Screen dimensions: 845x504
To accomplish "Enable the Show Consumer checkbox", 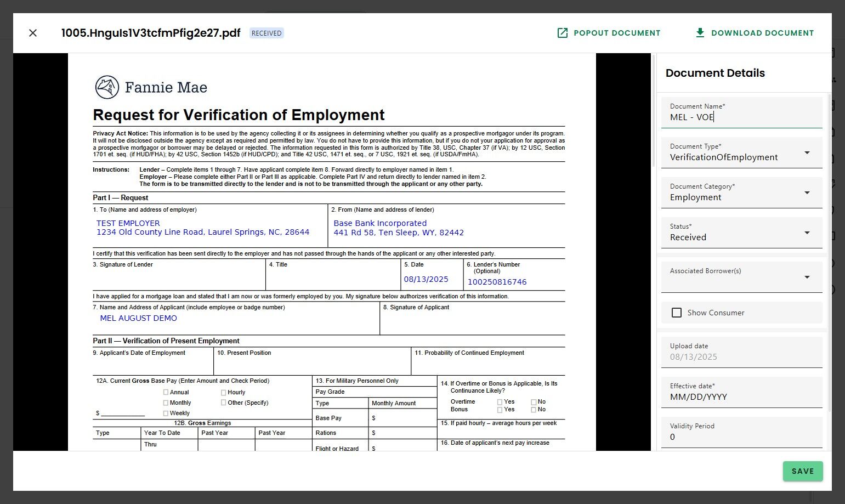I will 677,313.
